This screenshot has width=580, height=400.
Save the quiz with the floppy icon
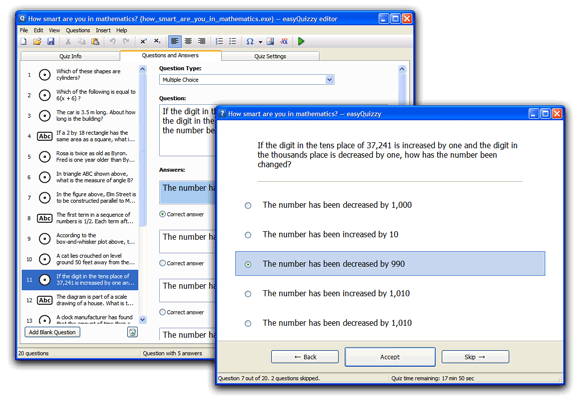click(51, 41)
